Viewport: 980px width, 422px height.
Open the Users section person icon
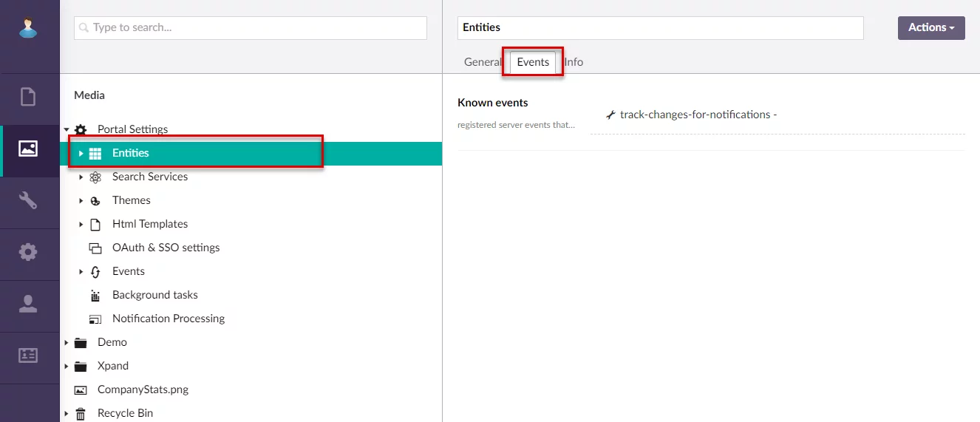(28, 304)
